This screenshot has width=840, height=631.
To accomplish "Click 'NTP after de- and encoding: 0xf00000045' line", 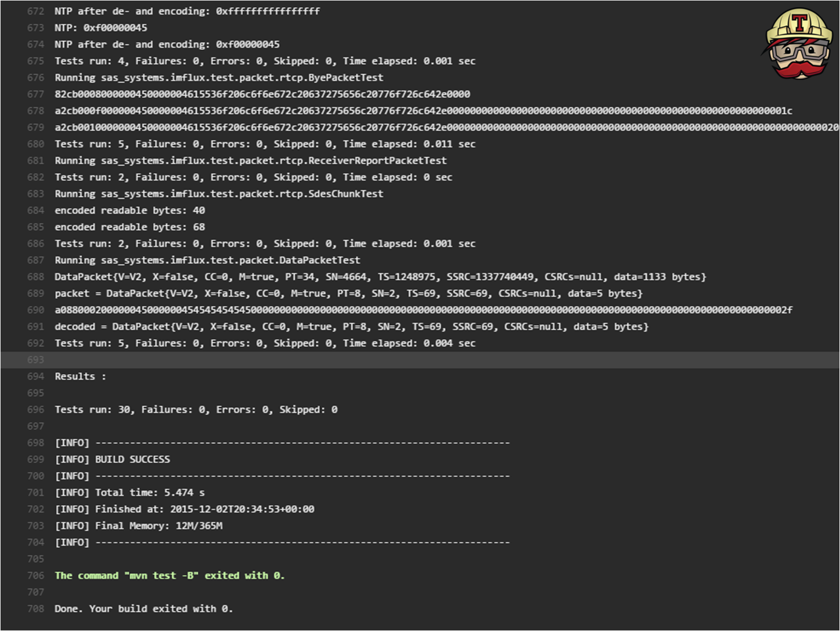I will 167,44.
